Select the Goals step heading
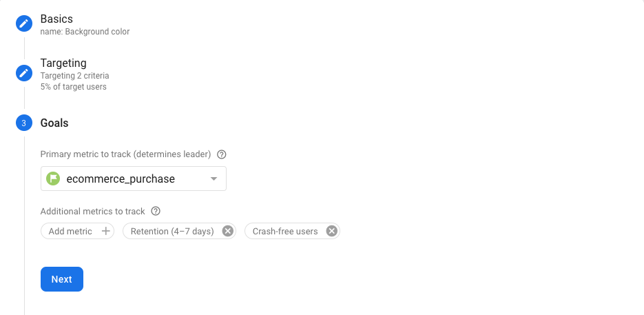 (54, 123)
